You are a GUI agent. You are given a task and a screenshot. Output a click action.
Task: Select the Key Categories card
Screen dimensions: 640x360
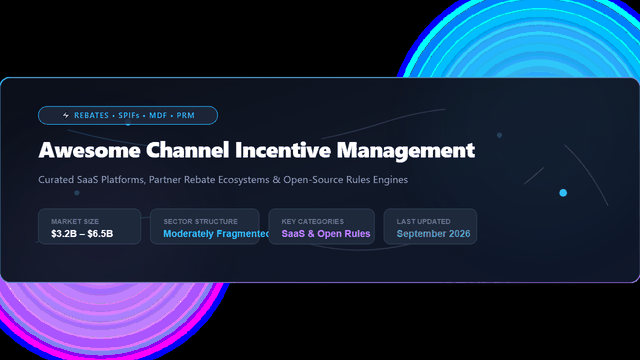click(x=322, y=227)
